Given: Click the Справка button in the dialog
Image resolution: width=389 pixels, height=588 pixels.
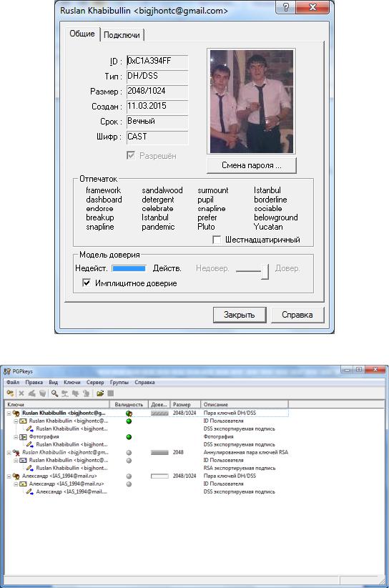Looking at the screenshot, I should 297,315.
